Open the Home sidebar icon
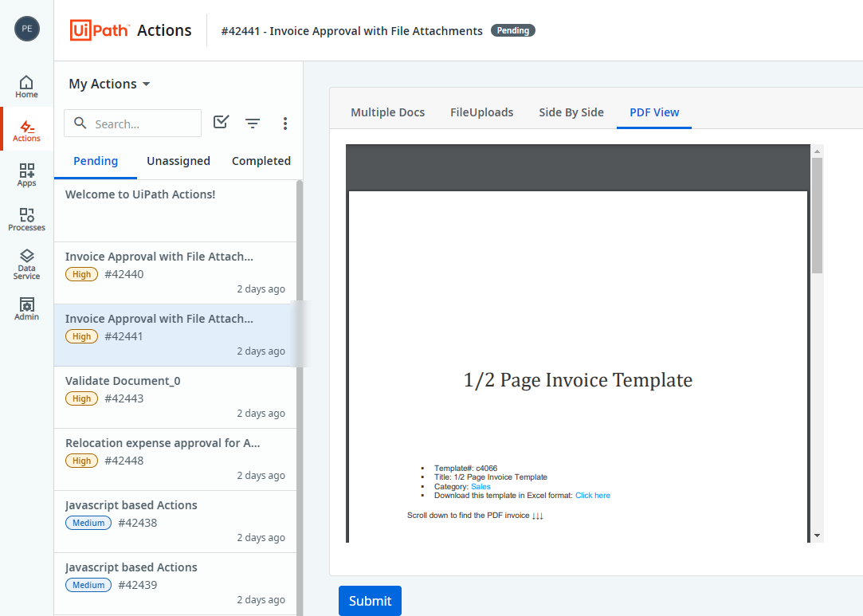 (26, 86)
